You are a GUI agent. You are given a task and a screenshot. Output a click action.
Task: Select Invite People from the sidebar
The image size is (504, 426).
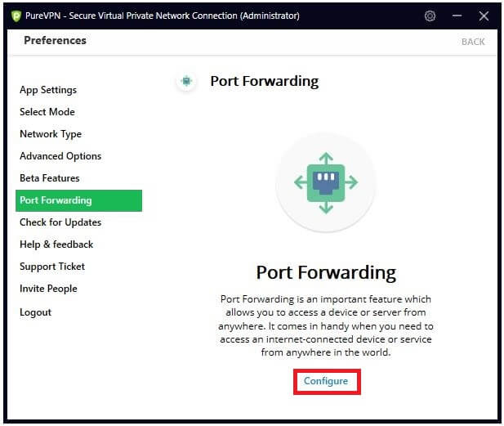tap(48, 289)
